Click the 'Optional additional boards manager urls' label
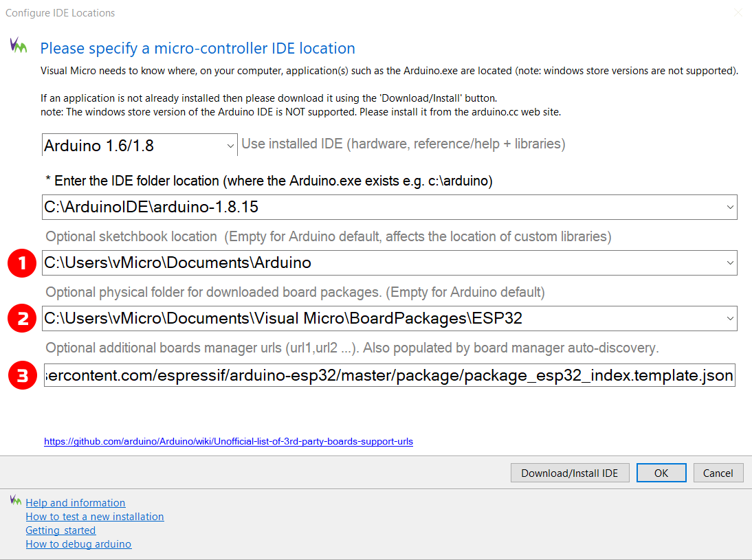Screen dimensions: 752x560 (352, 348)
